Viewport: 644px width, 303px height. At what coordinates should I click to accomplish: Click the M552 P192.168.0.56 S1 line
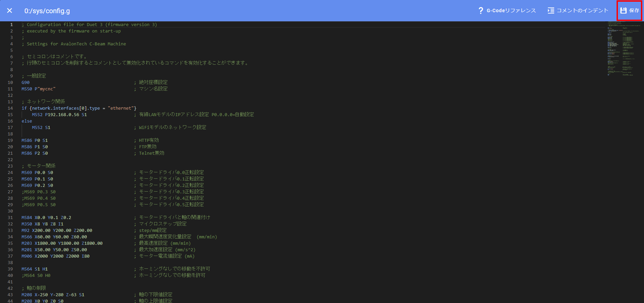tap(59, 115)
